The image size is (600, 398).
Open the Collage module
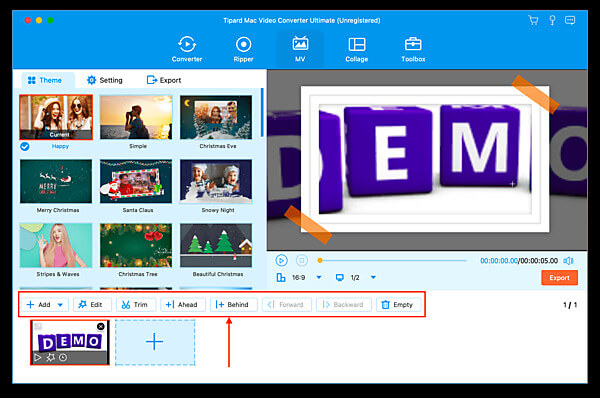tap(357, 49)
